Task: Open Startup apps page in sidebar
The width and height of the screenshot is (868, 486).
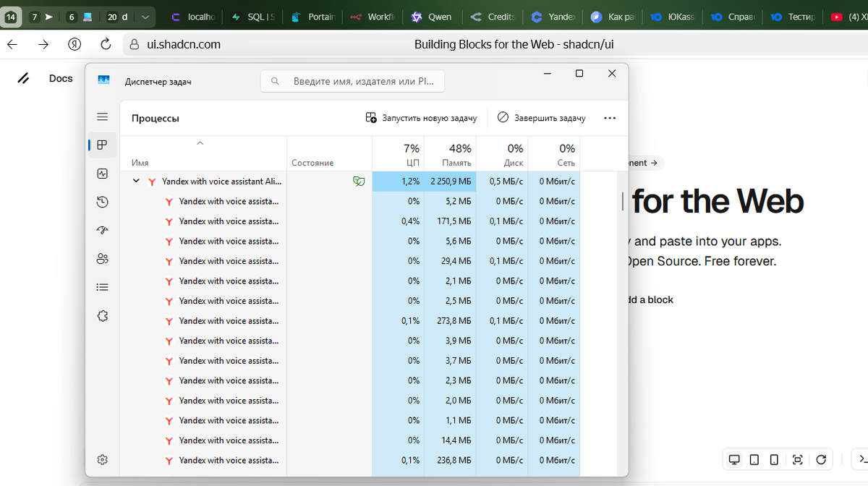Action: pos(102,230)
